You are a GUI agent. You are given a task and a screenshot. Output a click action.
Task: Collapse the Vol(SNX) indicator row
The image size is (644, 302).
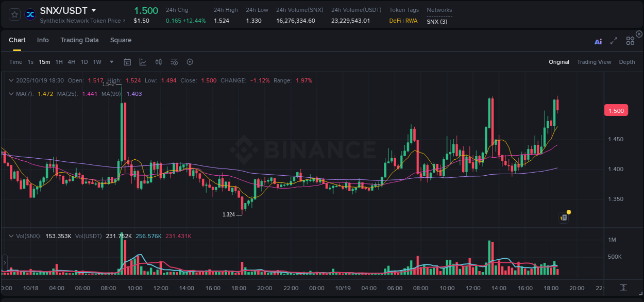[x=11, y=236]
